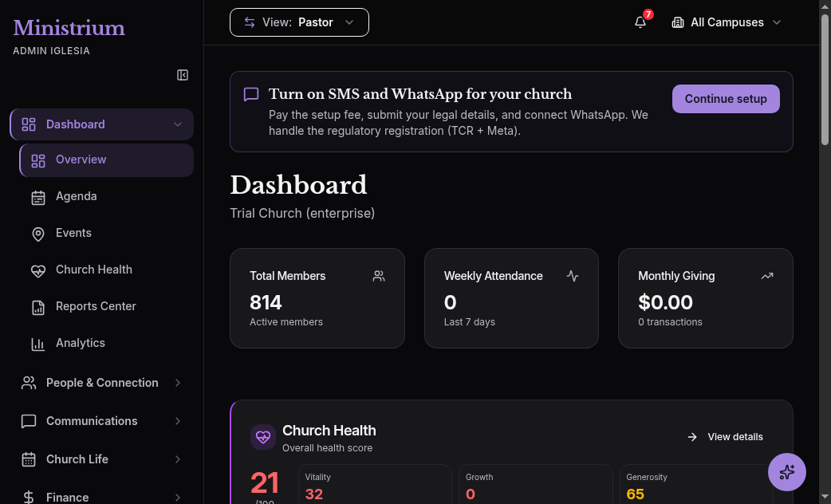The image size is (831, 504).
Task: Go to Events page
Action: point(107,233)
